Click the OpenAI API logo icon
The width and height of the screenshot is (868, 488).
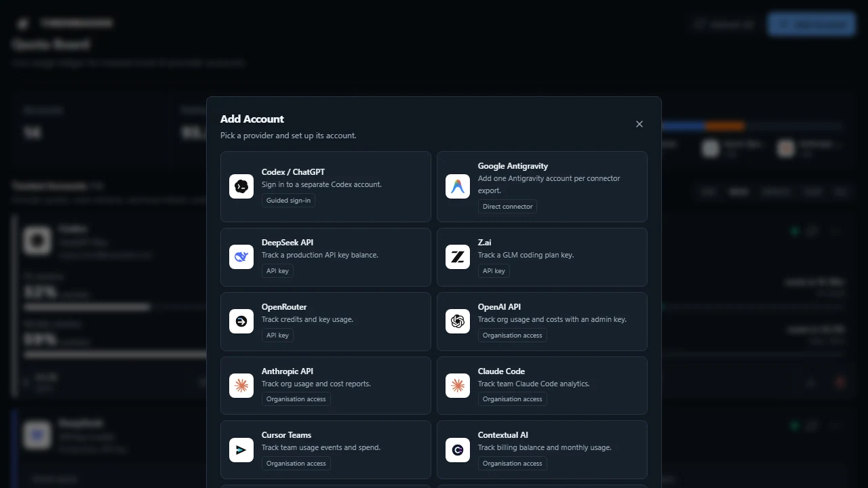click(x=458, y=321)
